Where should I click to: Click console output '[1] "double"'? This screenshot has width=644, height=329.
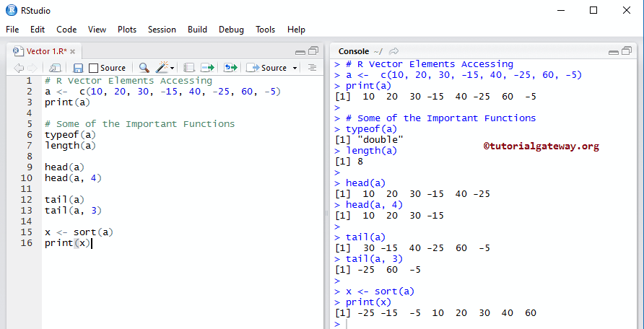tap(369, 140)
